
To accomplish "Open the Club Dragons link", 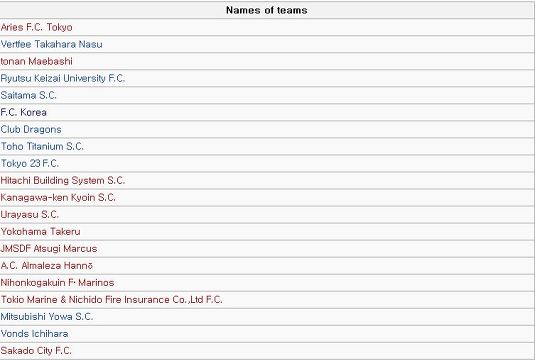I will 31,129.
